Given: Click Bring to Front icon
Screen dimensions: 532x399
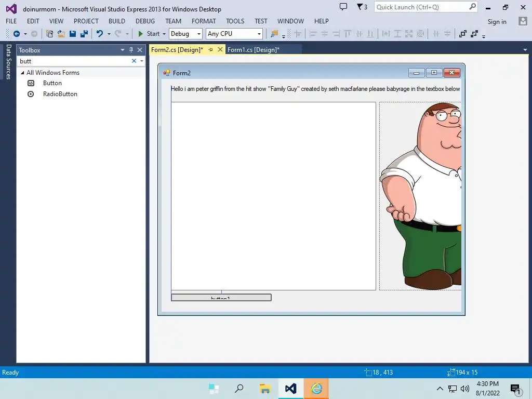Looking at the screenshot, I should coord(462,34).
